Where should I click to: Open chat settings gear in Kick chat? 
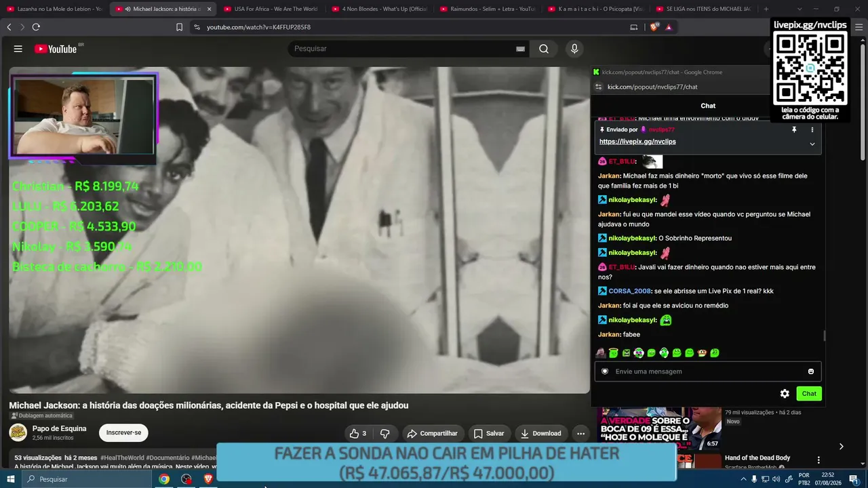tap(785, 394)
